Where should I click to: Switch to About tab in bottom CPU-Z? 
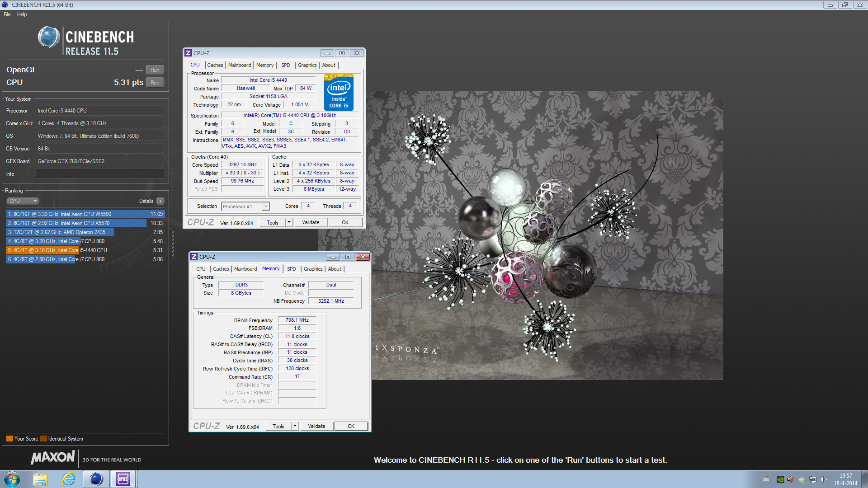(335, 269)
